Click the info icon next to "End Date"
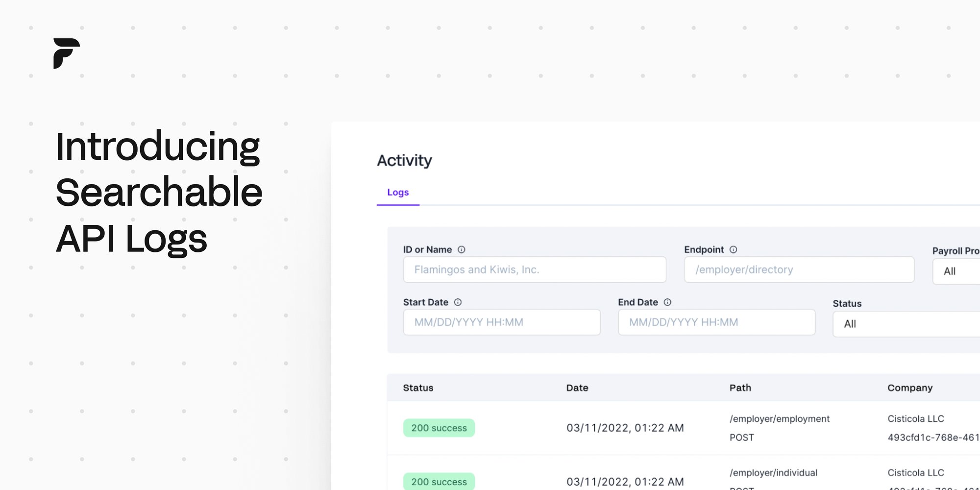 click(668, 302)
